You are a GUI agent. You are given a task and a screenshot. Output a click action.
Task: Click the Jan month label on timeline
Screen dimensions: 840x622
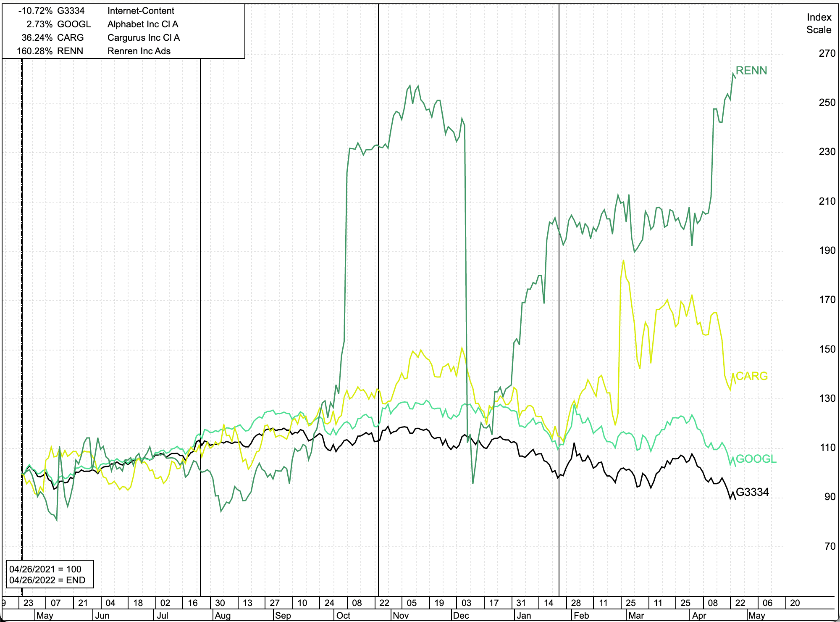point(524,616)
